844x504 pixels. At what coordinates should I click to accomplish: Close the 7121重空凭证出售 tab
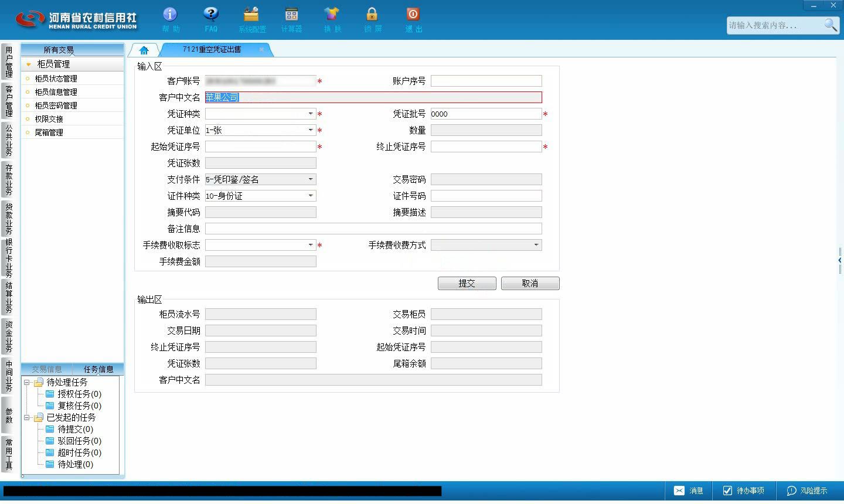pos(261,49)
